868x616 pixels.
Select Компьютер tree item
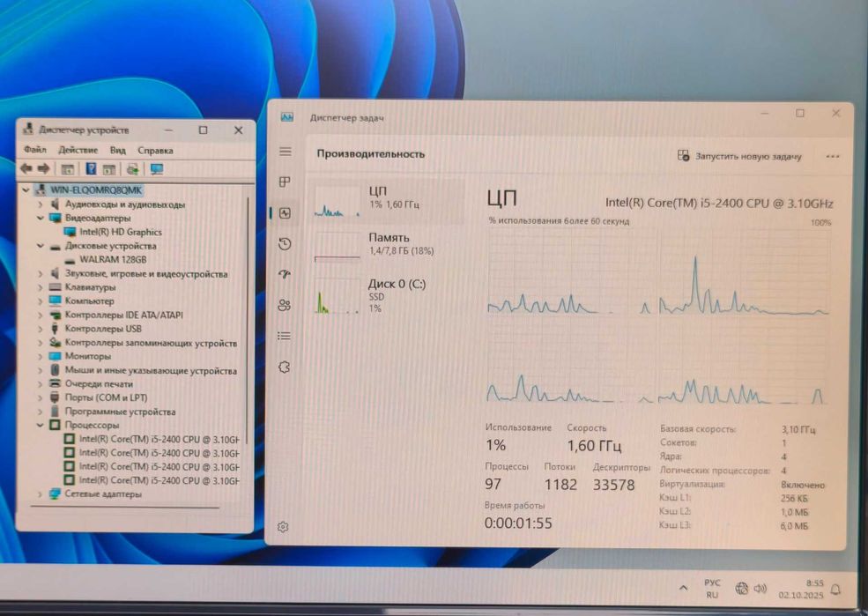point(89,301)
